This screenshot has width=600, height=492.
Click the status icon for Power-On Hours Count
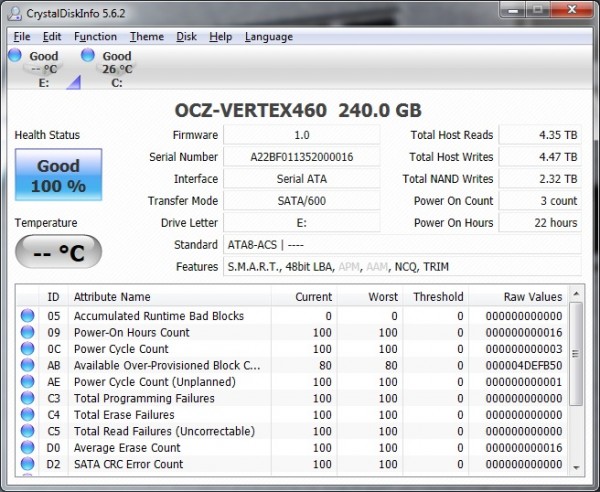[27, 332]
